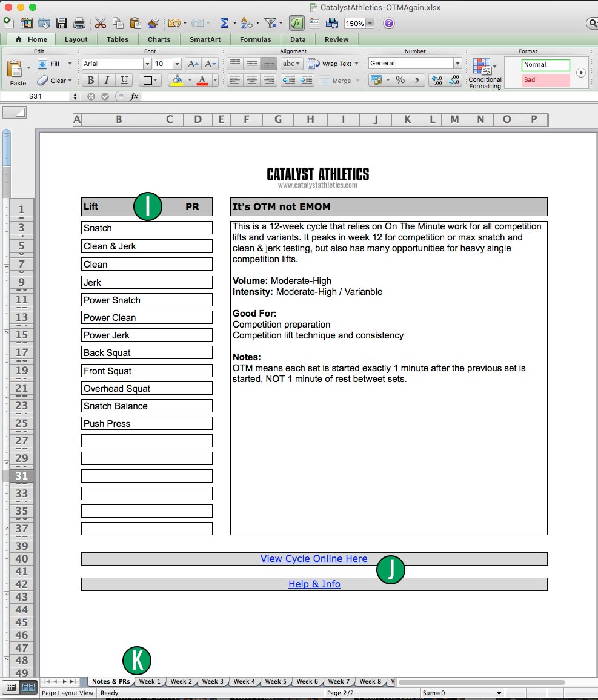
Task: Open Excel help with the question mark
Action: (x=389, y=23)
